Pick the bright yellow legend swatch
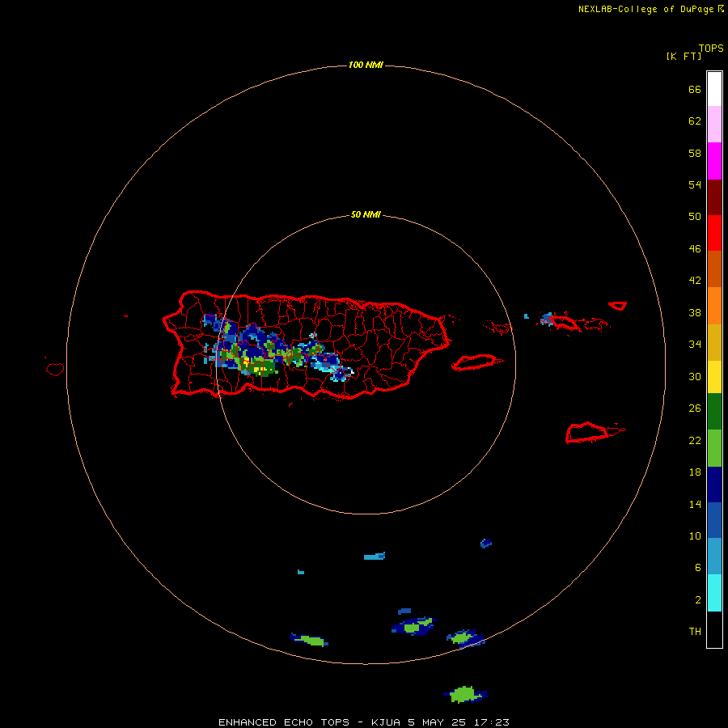 [714, 377]
